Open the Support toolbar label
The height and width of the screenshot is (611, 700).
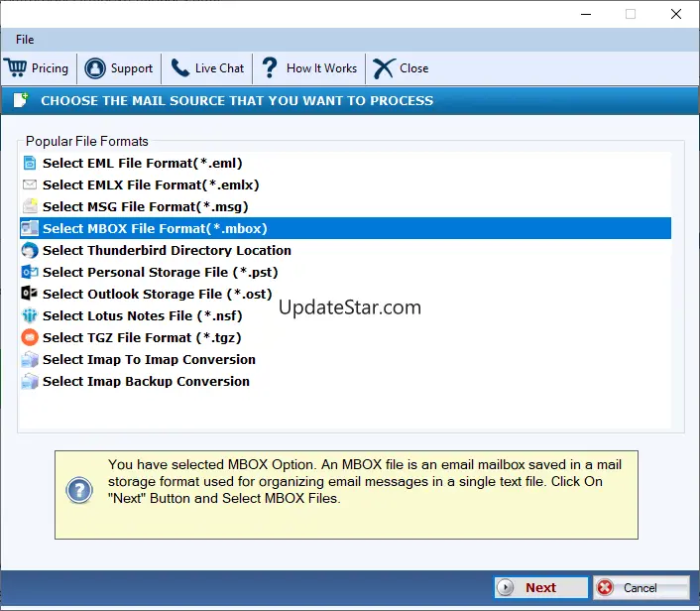(x=131, y=68)
